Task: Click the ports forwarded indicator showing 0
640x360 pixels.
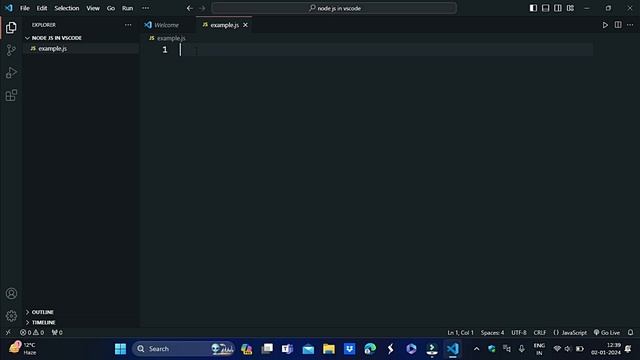Action: click(x=57, y=332)
